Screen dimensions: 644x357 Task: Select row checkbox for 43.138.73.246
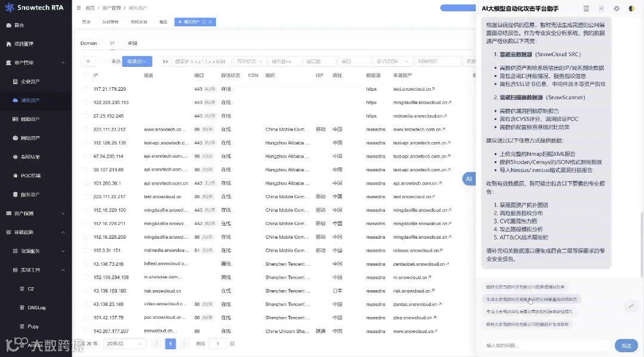point(85,264)
